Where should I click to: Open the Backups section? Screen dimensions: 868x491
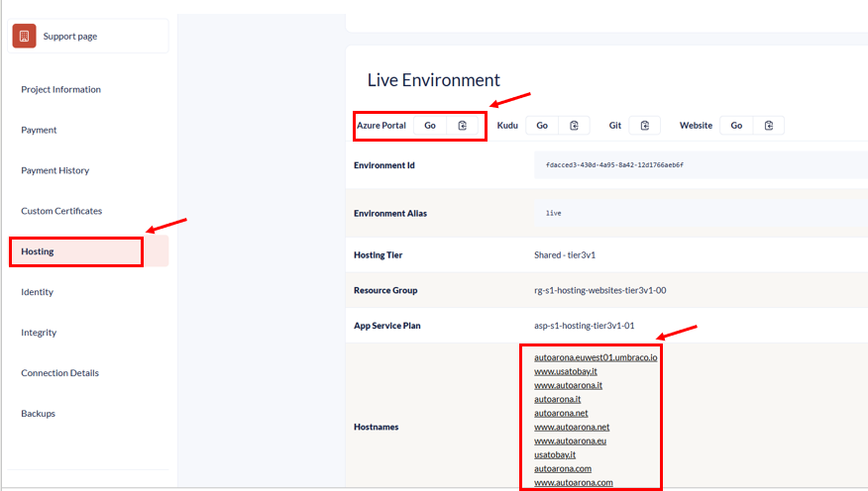coord(38,414)
